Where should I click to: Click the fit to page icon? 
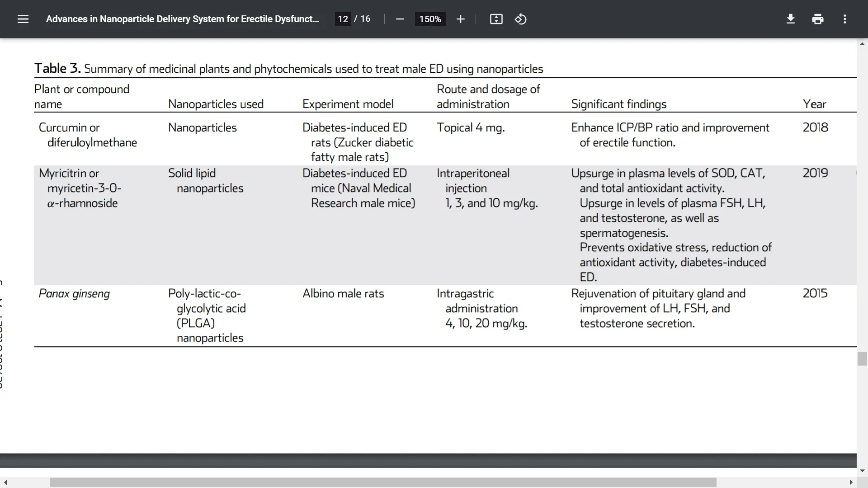coord(496,19)
